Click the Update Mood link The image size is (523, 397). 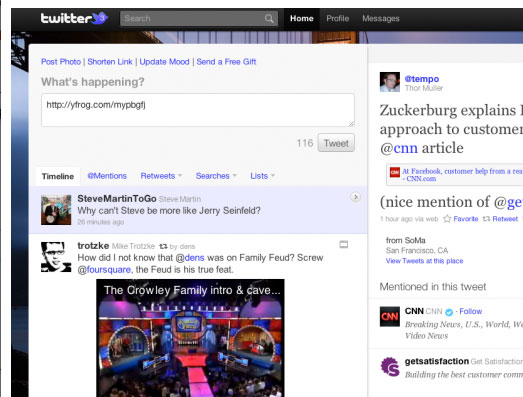(164, 62)
